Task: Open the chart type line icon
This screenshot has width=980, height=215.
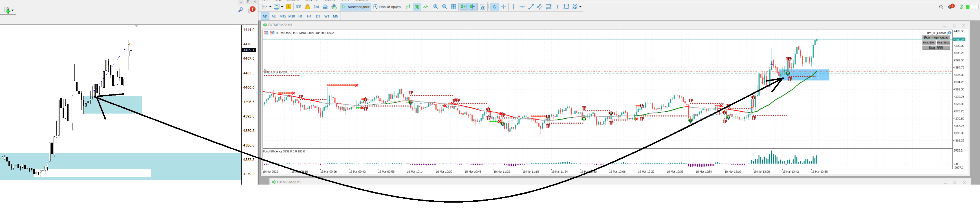Action: (x=265, y=7)
